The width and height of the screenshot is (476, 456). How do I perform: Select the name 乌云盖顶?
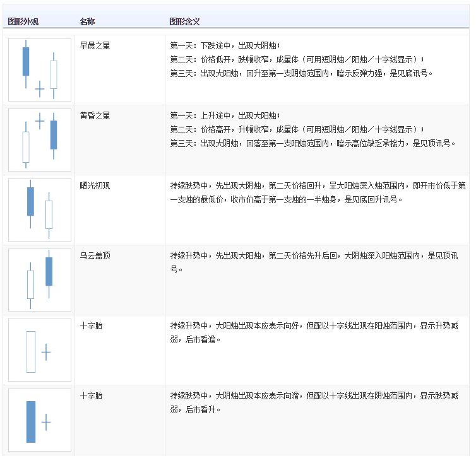[95, 255]
